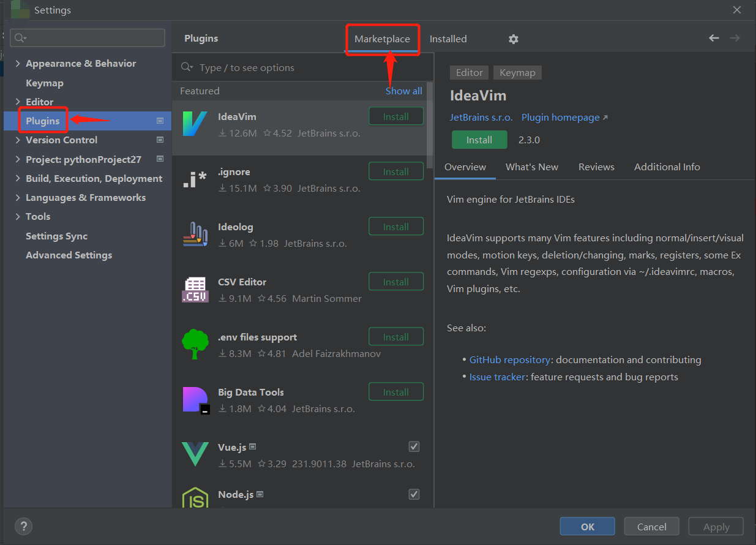The width and height of the screenshot is (756, 545).
Task: Open the help question mark icon
Action: tap(23, 526)
